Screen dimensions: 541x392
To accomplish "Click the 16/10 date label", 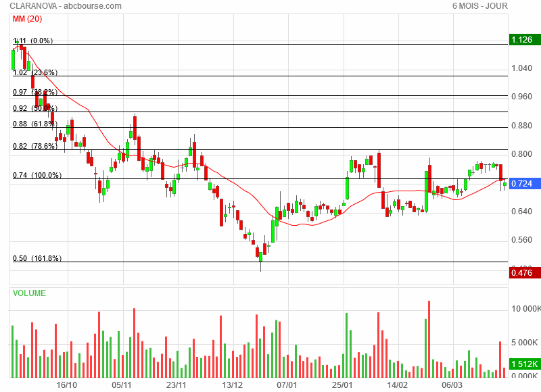I will coord(66,385).
